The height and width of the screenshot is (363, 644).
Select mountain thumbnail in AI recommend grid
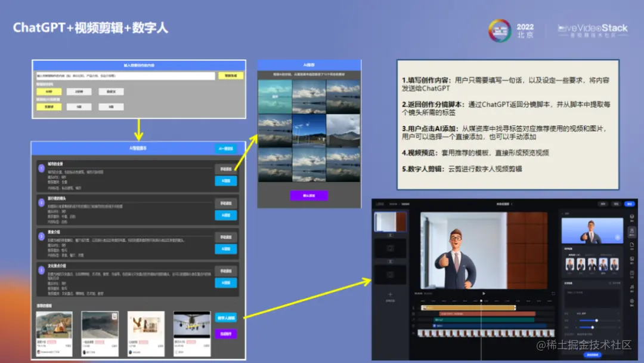tap(343, 131)
